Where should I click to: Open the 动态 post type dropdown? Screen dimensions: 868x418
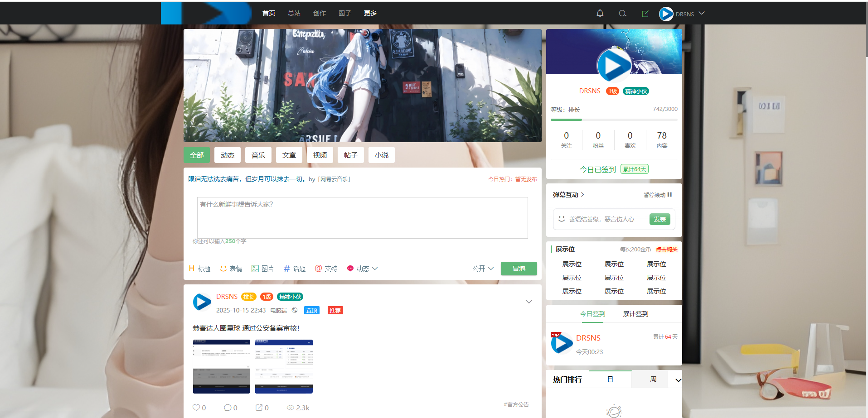[362, 269]
